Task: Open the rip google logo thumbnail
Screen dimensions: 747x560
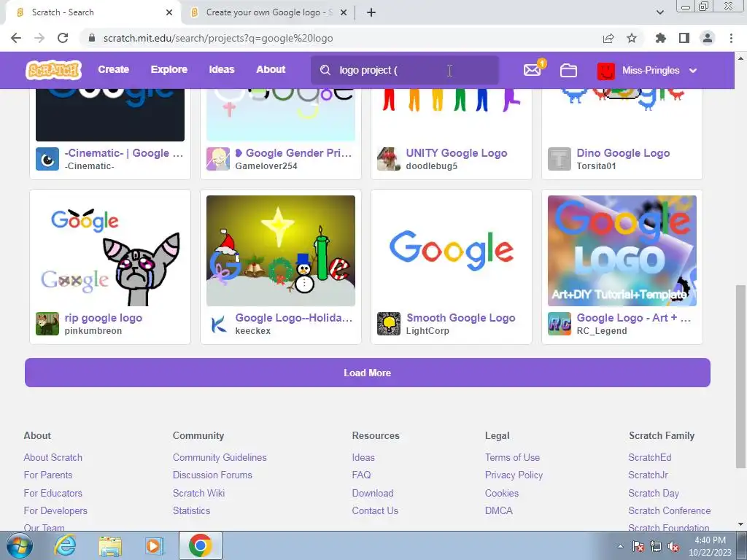Action: 110,251
